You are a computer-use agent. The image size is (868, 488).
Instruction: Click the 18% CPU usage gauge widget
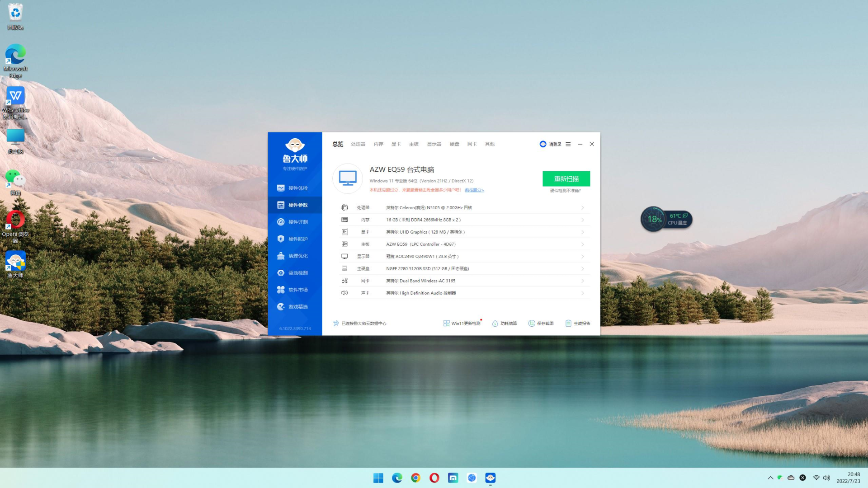point(654,219)
